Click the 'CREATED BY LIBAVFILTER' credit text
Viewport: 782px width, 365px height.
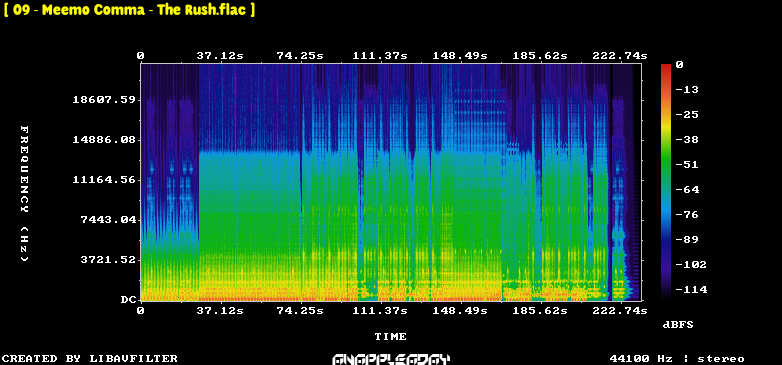point(90,359)
